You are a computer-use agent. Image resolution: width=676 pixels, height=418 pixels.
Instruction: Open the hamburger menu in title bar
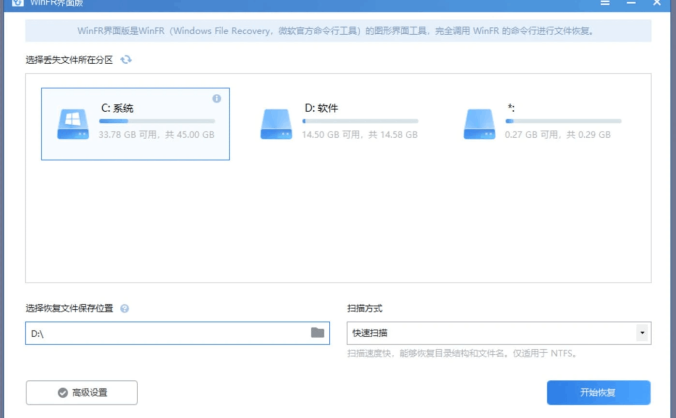pyautogui.click(x=605, y=3)
